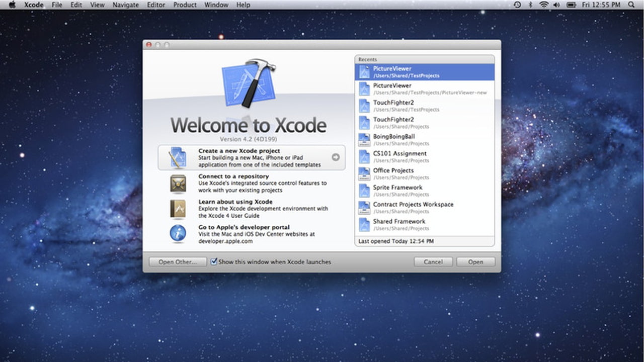This screenshot has width=644, height=362.
Task: Click the repository vault icon
Action: 178,184
